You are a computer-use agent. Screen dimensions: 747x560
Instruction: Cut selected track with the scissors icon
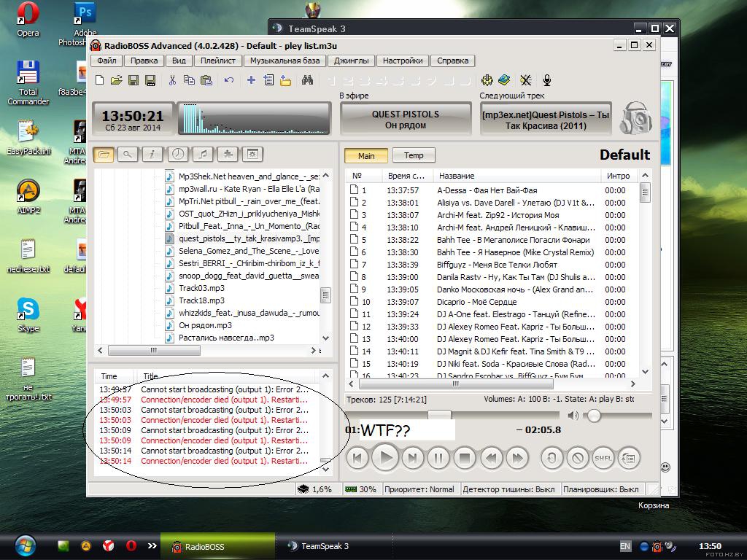click(172, 80)
